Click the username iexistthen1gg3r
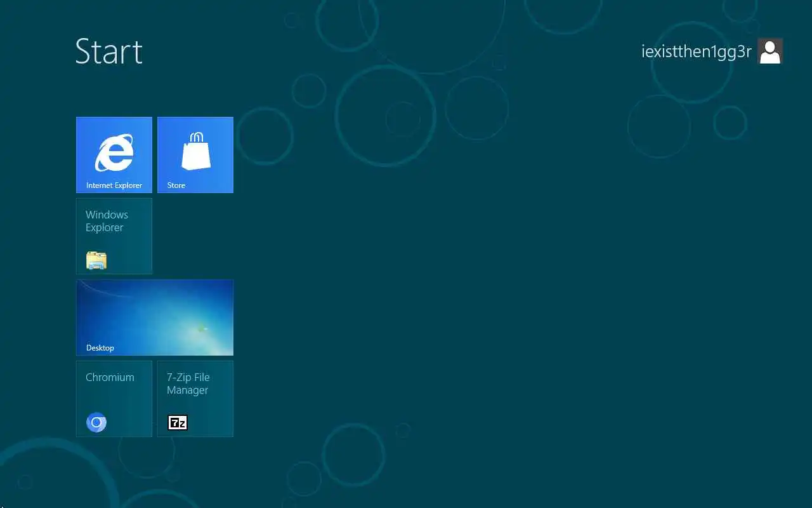This screenshot has height=508, width=812. point(697,52)
